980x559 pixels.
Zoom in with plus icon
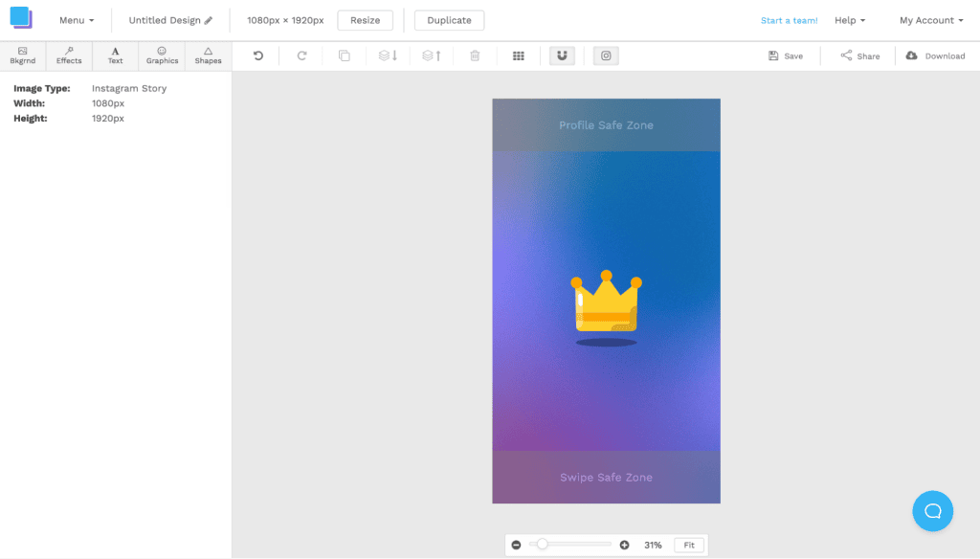tap(624, 546)
